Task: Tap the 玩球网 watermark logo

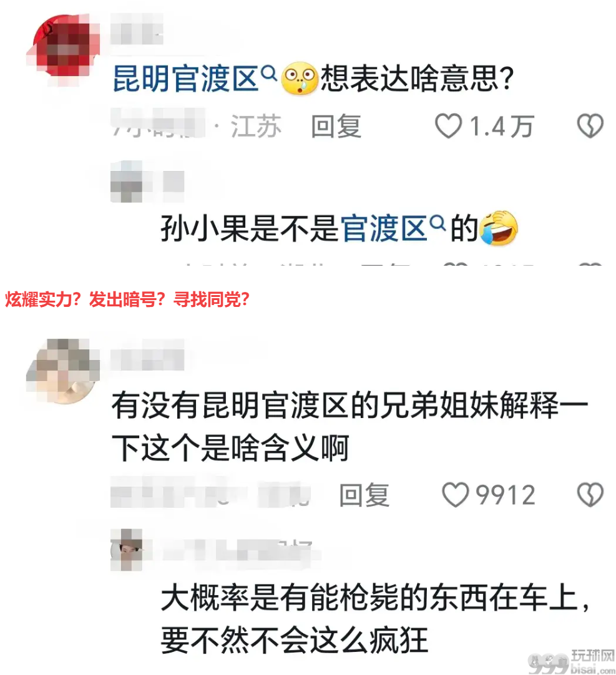Action: tap(572, 662)
